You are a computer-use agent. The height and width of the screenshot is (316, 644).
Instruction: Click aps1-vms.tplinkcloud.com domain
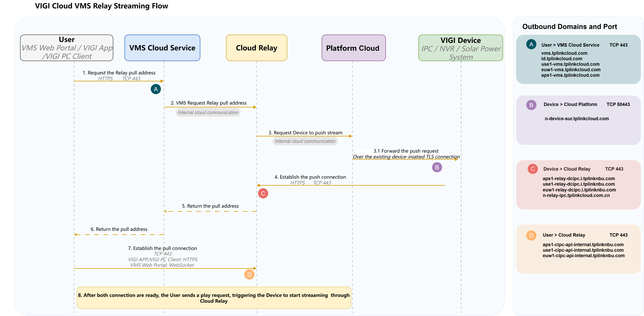coord(570,75)
